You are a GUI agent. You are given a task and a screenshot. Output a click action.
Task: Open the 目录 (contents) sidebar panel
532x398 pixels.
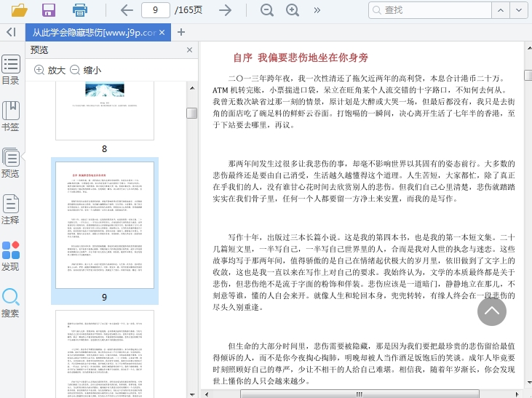pyautogui.click(x=11, y=70)
